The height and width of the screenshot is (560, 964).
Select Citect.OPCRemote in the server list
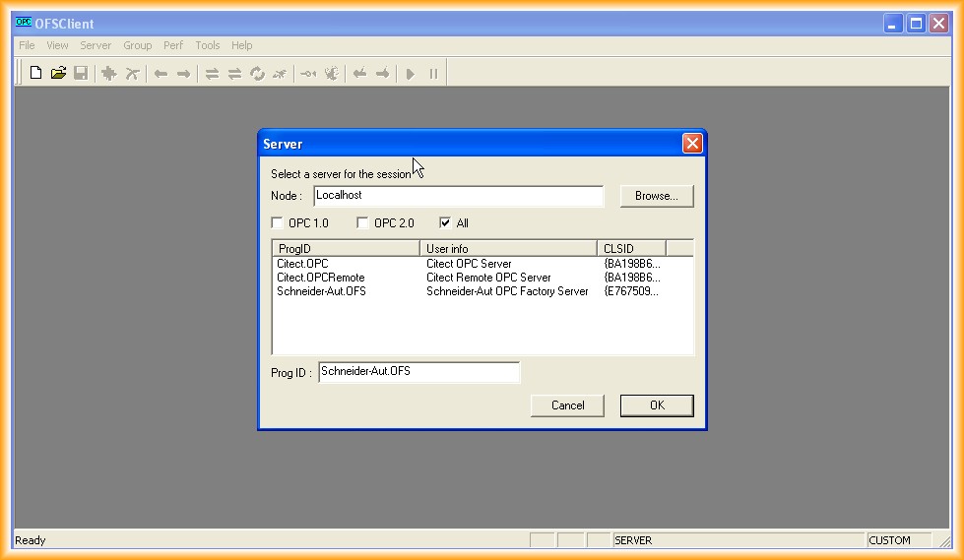(x=320, y=278)
